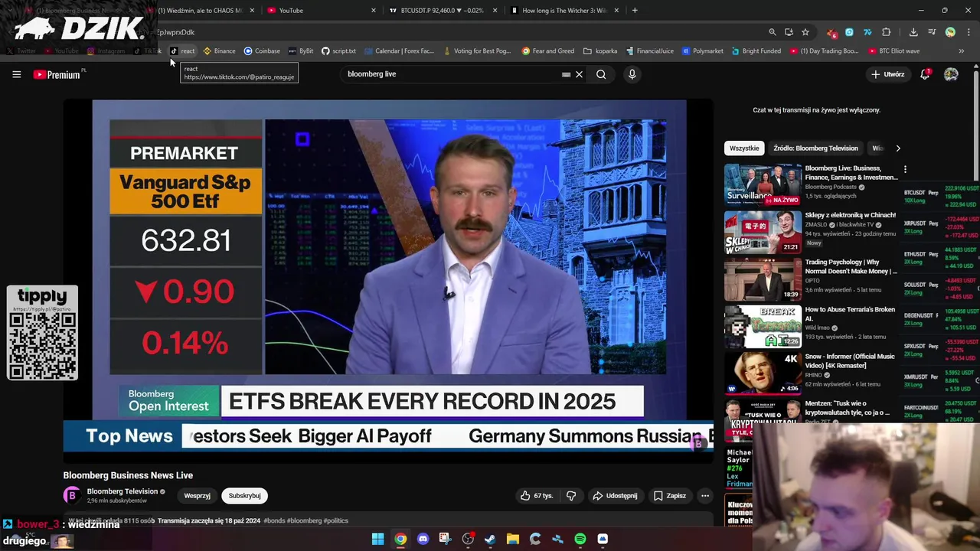Expand the koparka bookmarks folder
980x551 pixels.
pyautogui.click(x=600, y=51)
